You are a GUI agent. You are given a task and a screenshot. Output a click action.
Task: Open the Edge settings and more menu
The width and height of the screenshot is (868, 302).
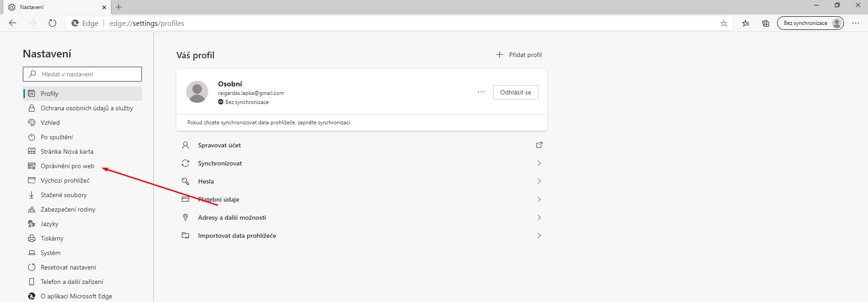point(856,23)
